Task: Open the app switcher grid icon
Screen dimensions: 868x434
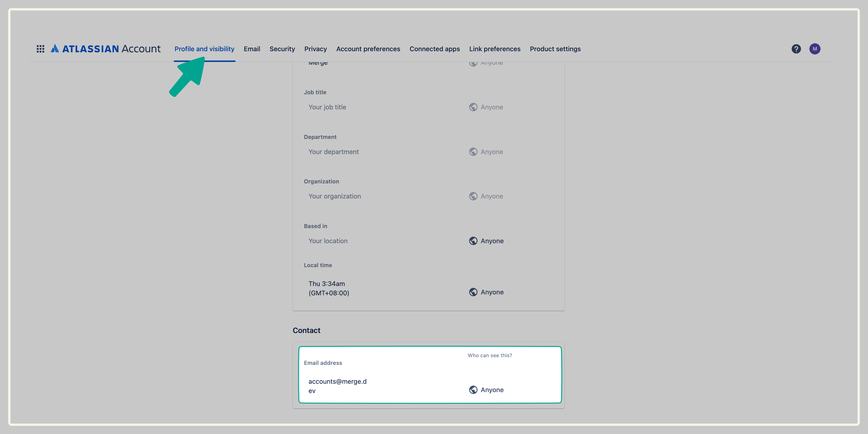Action: point(40,49)
